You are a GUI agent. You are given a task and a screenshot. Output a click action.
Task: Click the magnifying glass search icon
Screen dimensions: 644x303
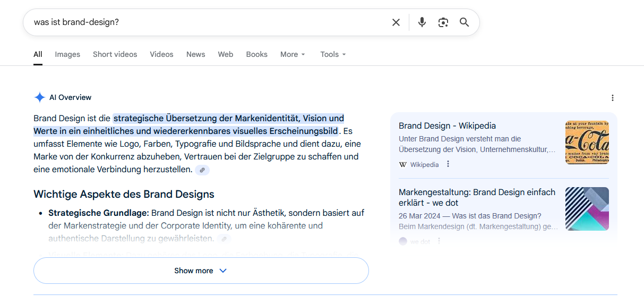tap(465, 22)
